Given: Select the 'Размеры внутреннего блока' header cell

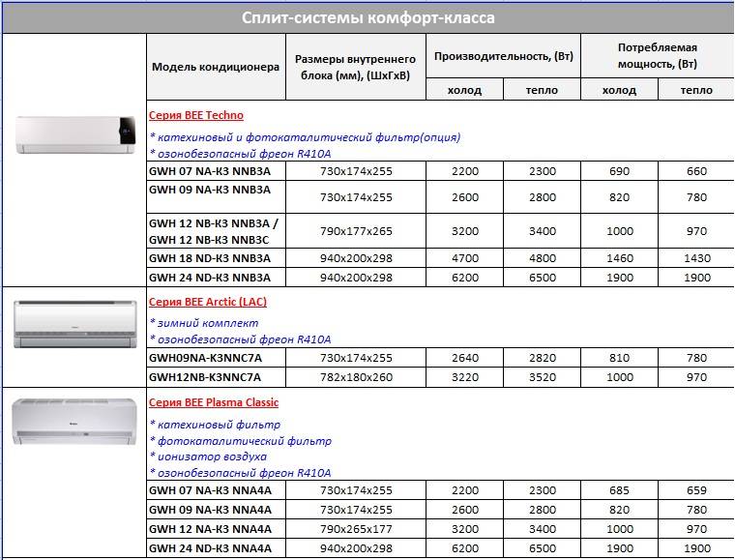Looking at the screenshot, I should coord(355,67).
